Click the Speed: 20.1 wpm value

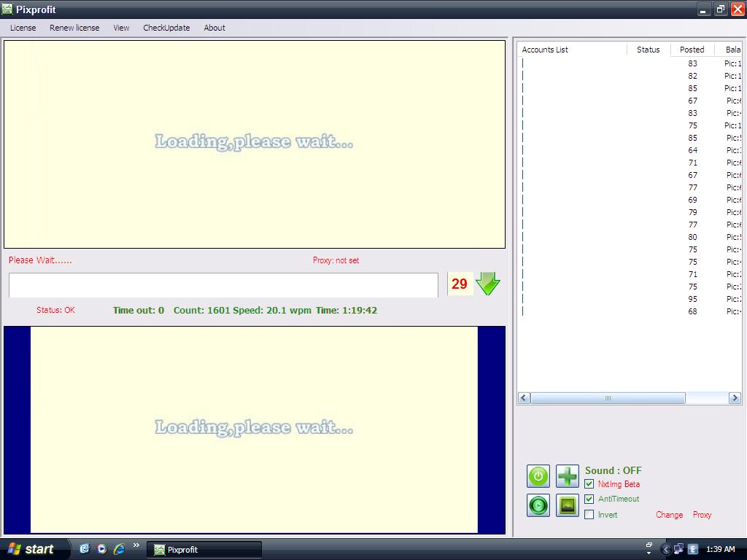point(272,311)
